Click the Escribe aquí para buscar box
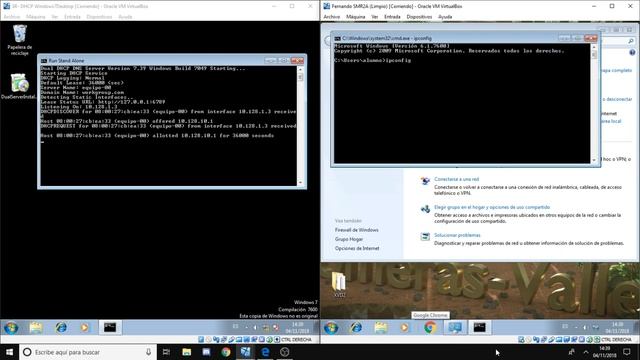 (x=88, y=352)
